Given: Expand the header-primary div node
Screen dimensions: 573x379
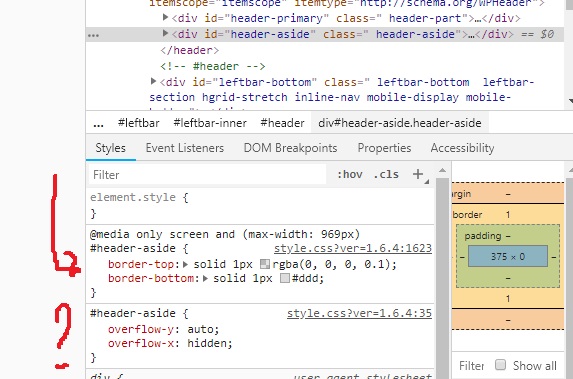Looking at the screenshot, I should 165,17.
